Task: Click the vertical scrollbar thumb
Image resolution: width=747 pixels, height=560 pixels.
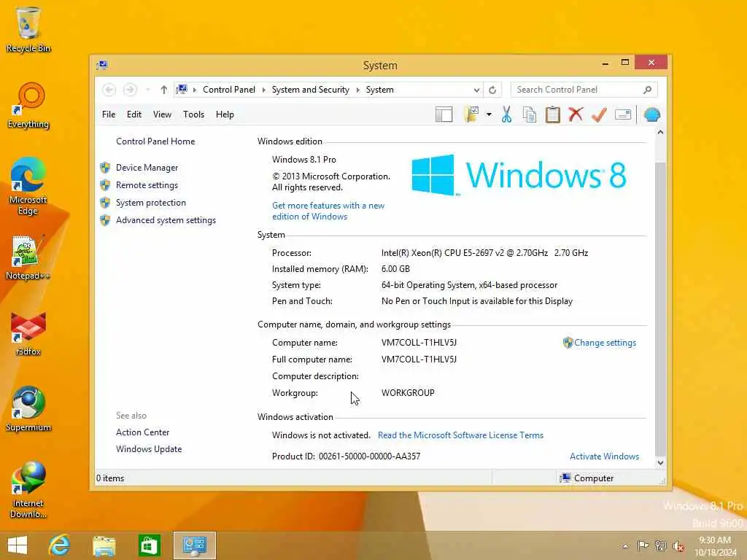Action: pos(660,308)
